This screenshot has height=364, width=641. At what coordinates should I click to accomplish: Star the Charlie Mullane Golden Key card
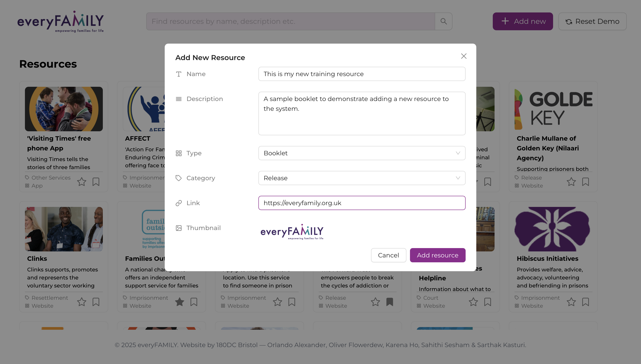coord(571,182)
